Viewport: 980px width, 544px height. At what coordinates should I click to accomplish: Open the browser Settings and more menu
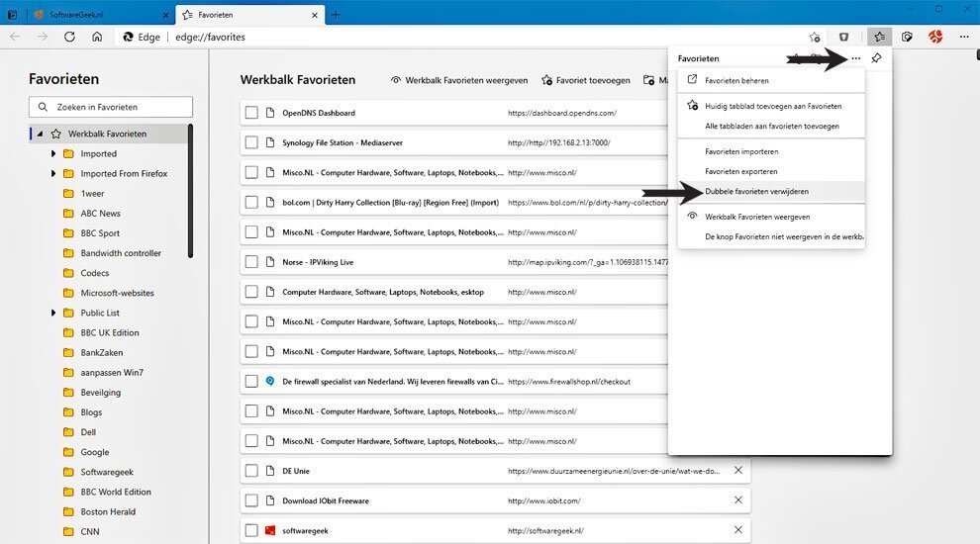tap(964, 37)
